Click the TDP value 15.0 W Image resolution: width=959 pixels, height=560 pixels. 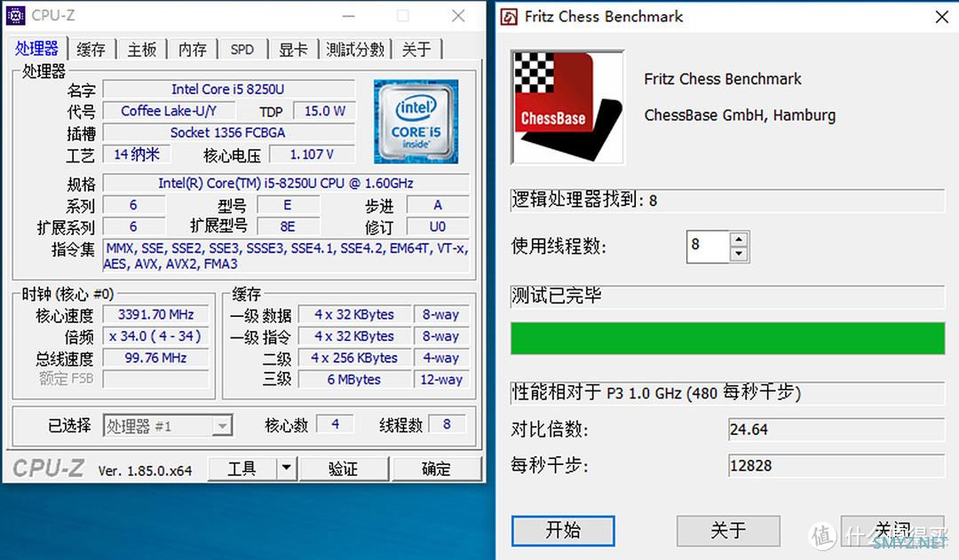(x=325, y=111)
